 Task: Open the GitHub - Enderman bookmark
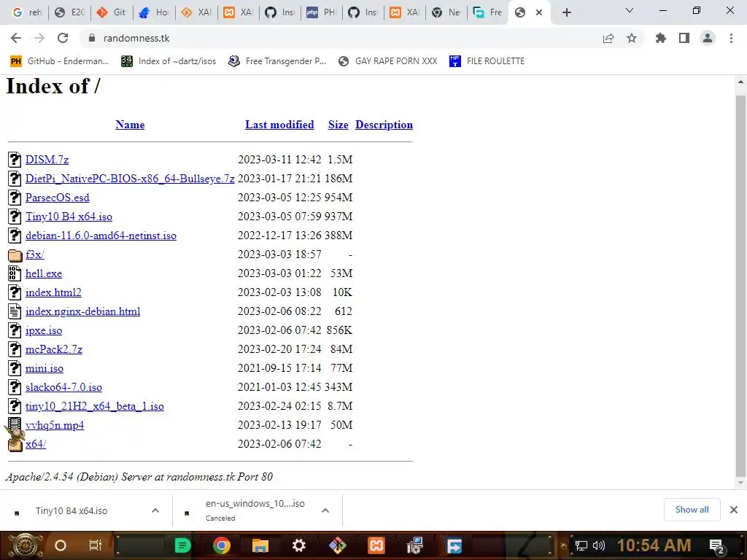coord(60,61)
